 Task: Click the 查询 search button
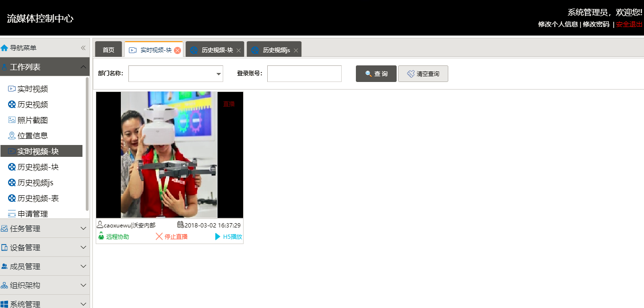(376, 74)
